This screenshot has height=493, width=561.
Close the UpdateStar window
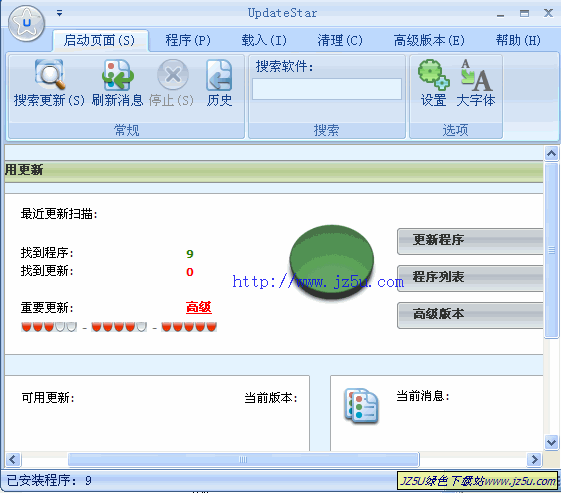[x=548, y=13]
